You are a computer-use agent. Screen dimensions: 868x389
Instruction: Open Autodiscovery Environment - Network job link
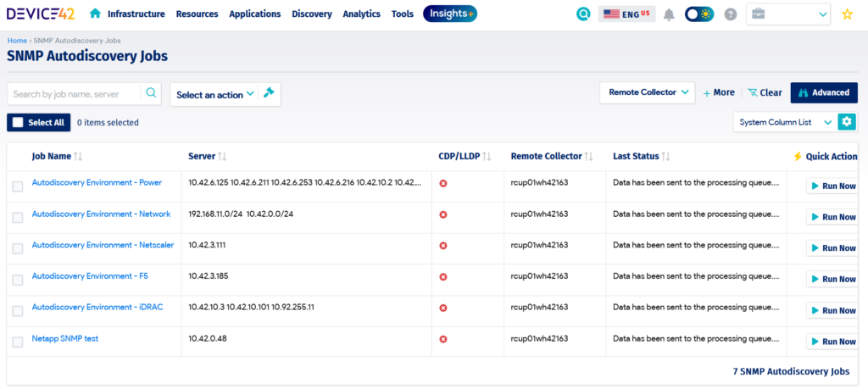pyautogui.click(x=102, y=214)
